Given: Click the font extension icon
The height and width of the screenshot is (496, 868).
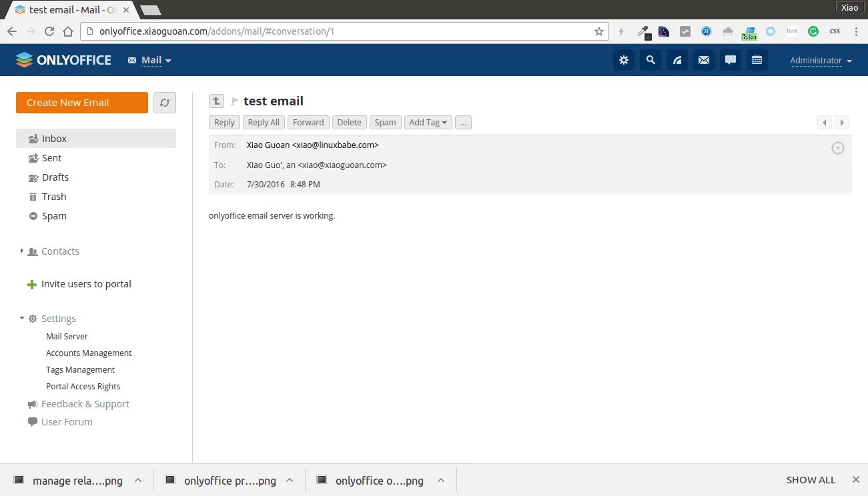Looking at the screenshot, I should 792,31.
